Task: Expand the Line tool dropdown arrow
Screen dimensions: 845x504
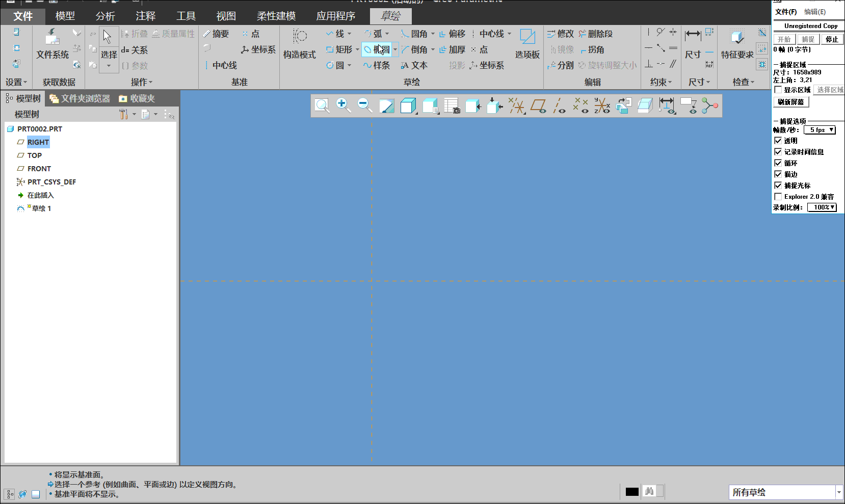Action: coord(349,34)
